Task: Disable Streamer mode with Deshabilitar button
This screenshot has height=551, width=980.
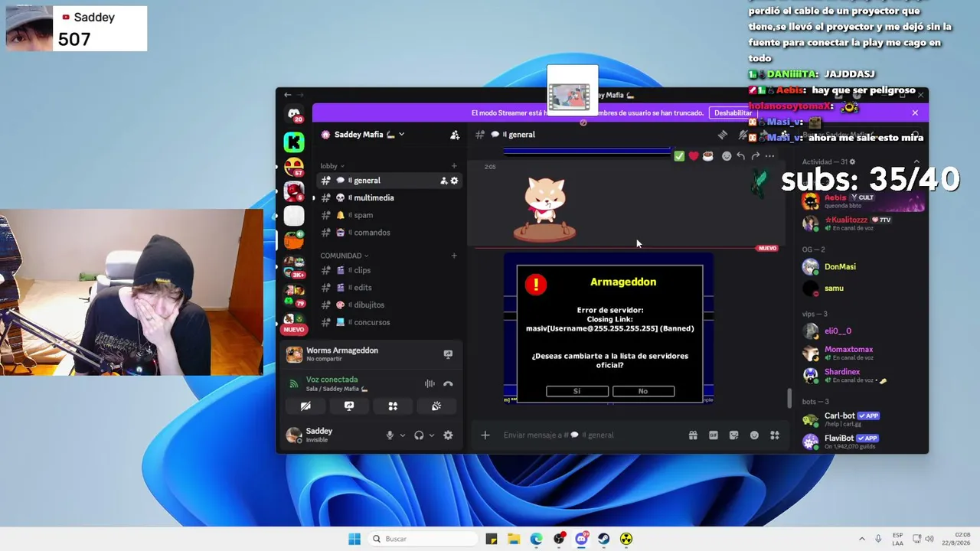Action: tap(733, 112)
